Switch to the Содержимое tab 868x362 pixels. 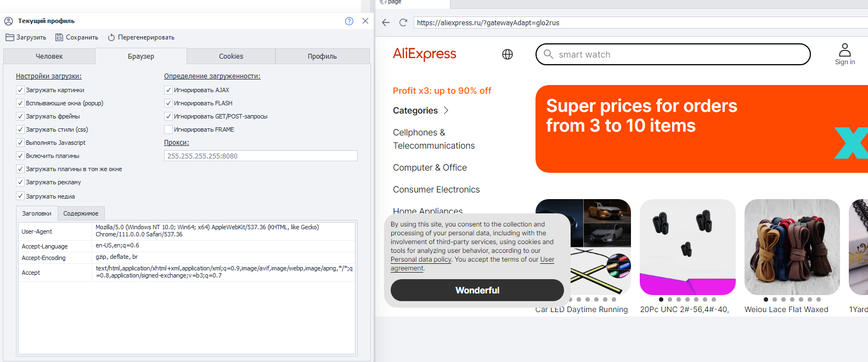click(x=81, y=213)
